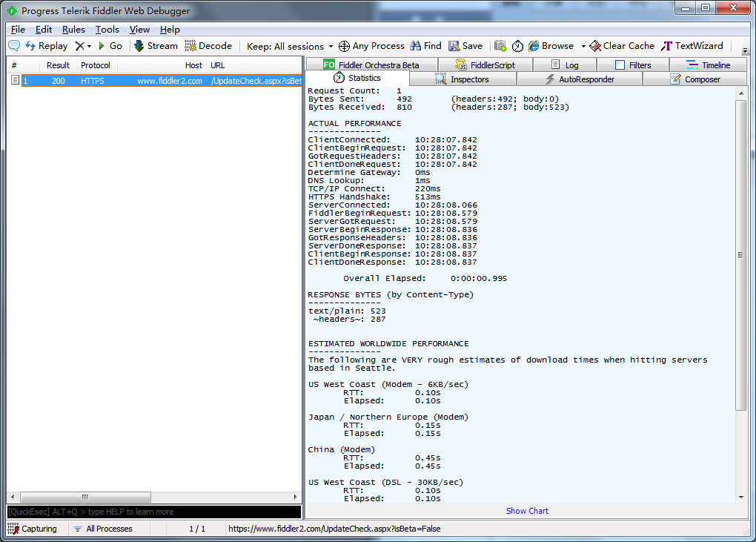Switch to the AutoResponder tab
Screen dimensions: 756x542
pyautogui.click(x=580, y=79)
